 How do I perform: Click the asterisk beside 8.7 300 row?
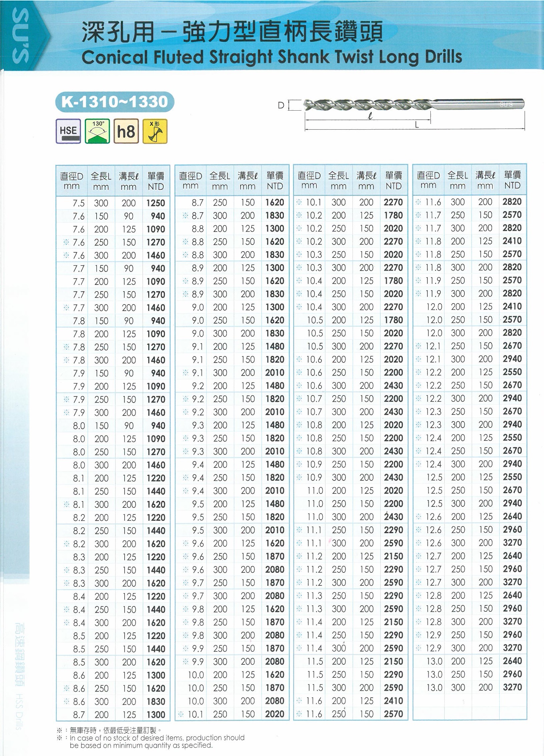pyautogui.click(x=185, y=216)
